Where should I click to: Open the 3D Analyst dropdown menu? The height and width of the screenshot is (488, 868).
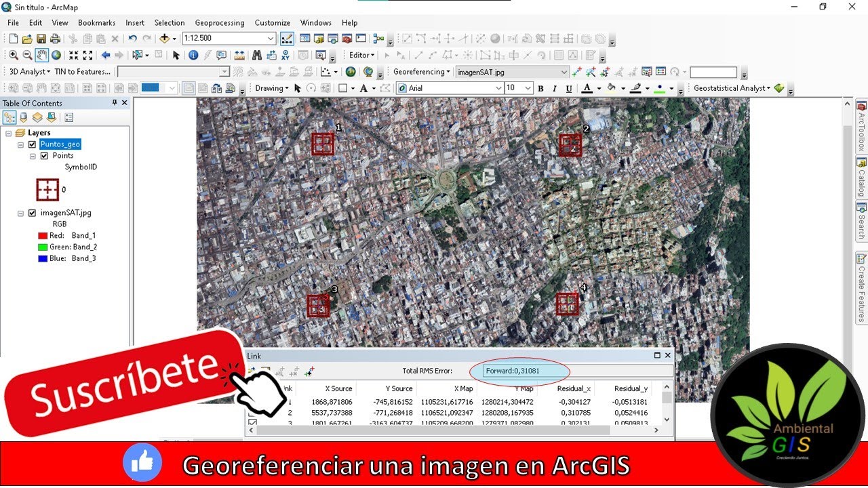click(30, 71)
